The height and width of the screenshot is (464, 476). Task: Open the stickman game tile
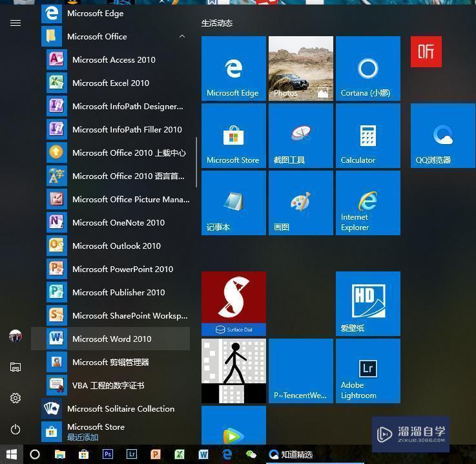coord(234,371)
